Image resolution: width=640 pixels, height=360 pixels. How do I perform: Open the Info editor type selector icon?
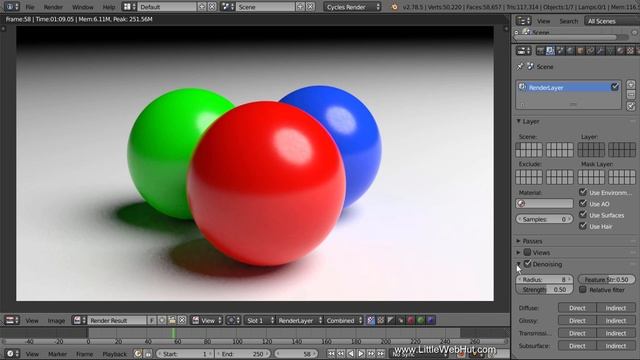click(11, 7)
